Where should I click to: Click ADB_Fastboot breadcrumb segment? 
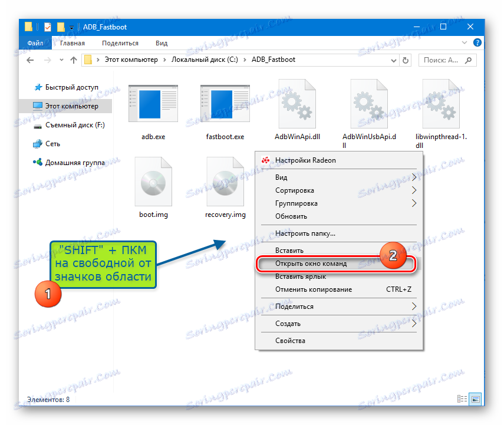tap(273, 60)
